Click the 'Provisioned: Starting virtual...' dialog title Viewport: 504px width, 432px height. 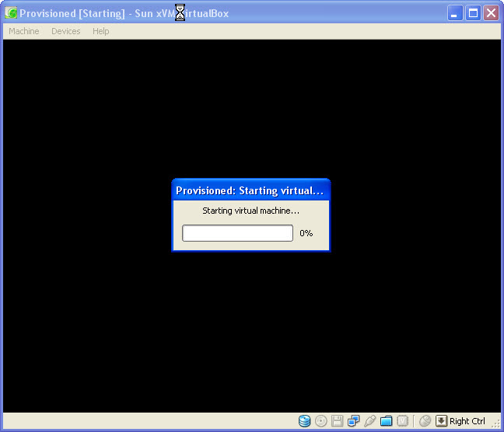click(250, 190)
